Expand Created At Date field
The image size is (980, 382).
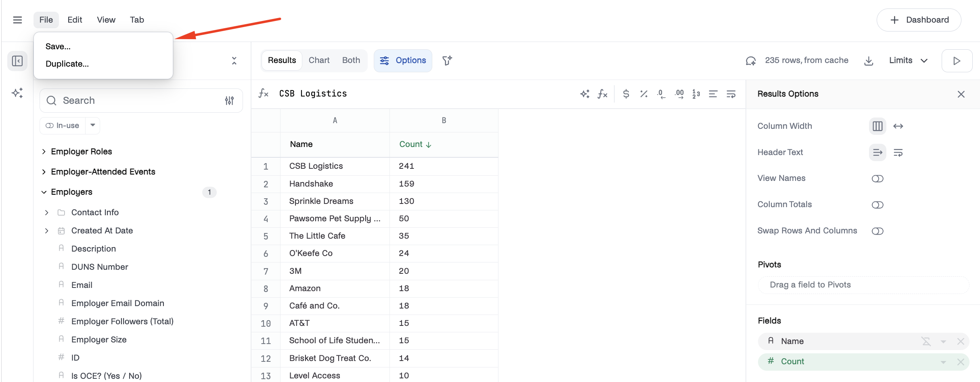click(x=46, y=231)
